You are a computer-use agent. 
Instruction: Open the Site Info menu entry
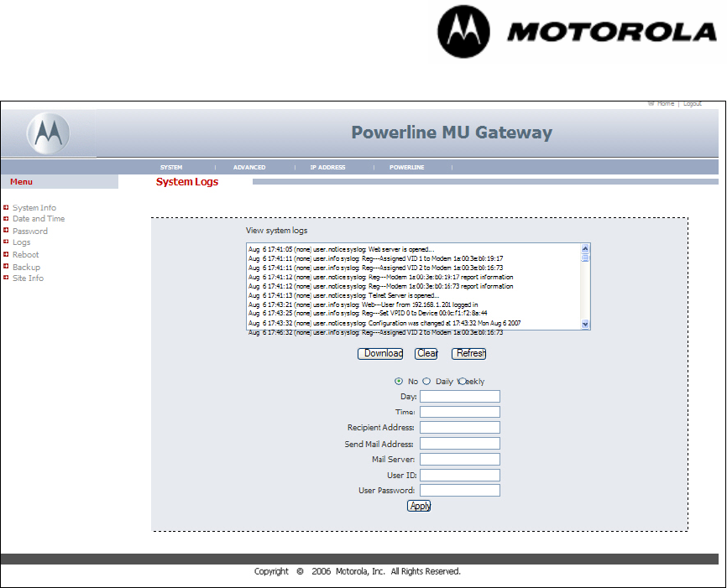coord(28,278)
